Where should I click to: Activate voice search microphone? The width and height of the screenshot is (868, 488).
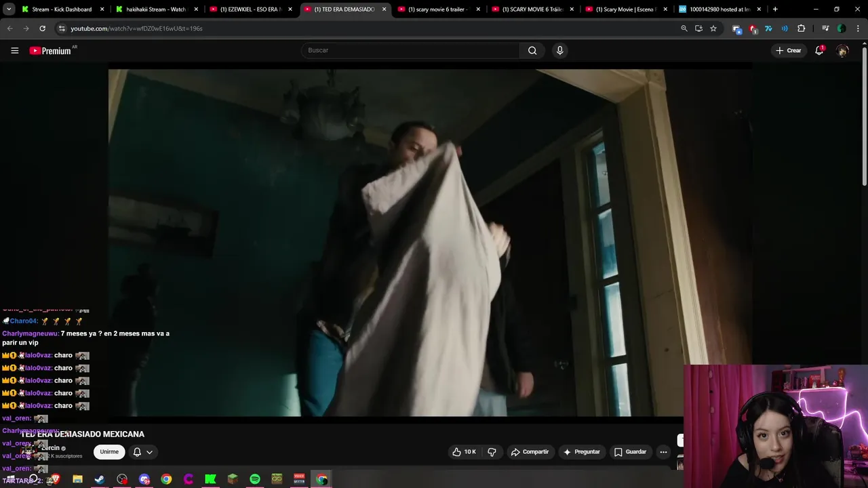coord(559,50)
